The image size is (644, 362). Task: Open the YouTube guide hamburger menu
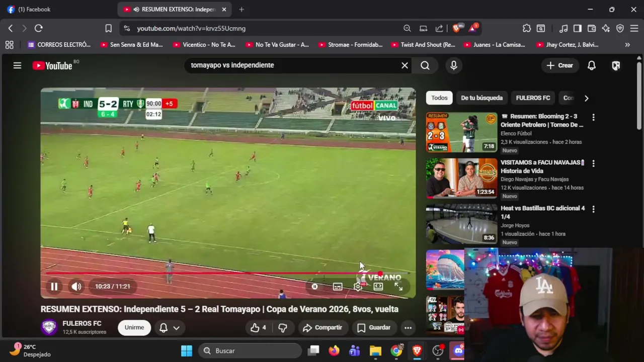click(x=17, y=65)
